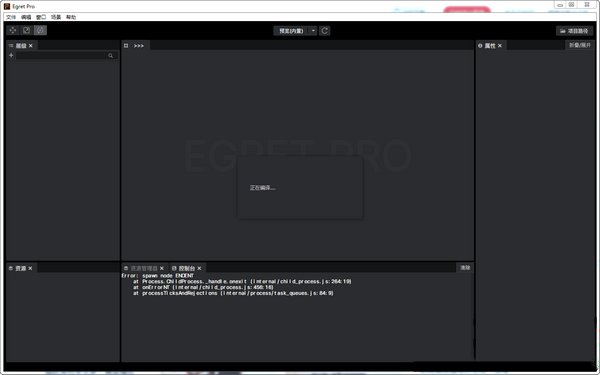600x375 pixels.
Task: Click the 项目路径 project path button
Action: coord(574,31)
